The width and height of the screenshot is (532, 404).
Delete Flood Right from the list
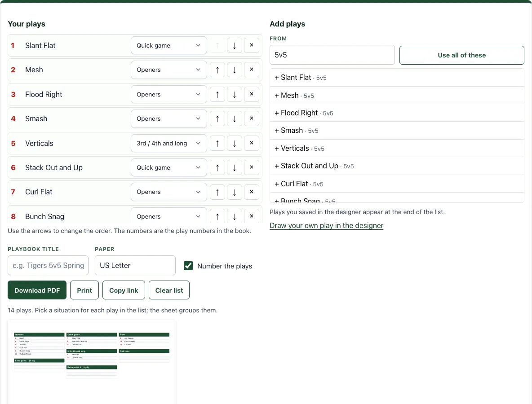point(252,94)
